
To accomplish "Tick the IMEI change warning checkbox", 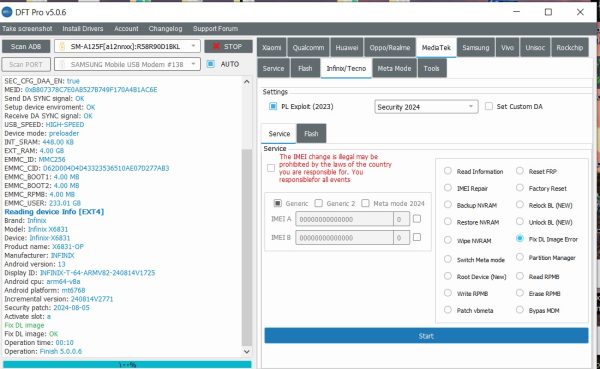I will coord(271,168).
